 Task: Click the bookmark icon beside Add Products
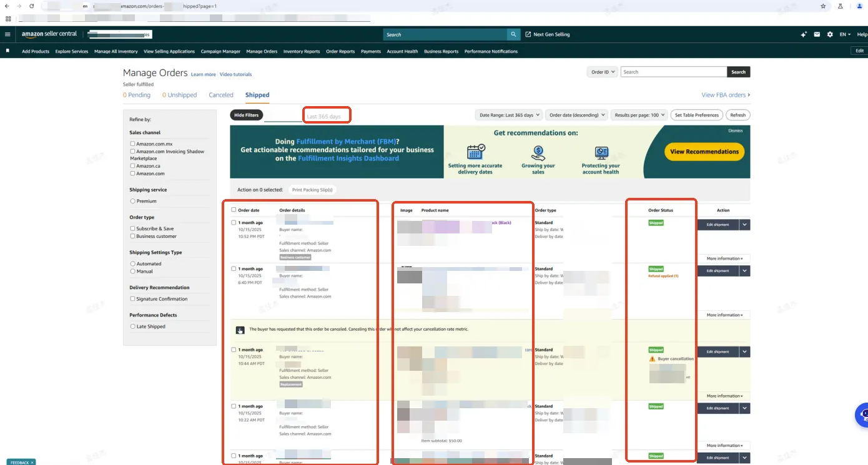(x=7, y=51)
